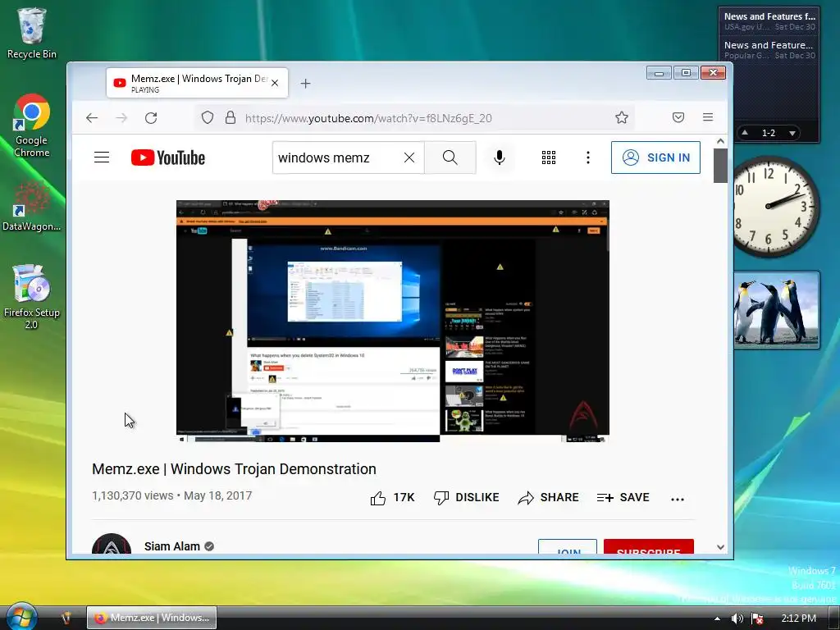Open the YouTube guide hamburger menu
Screen dimensions: 840x630
102,157
